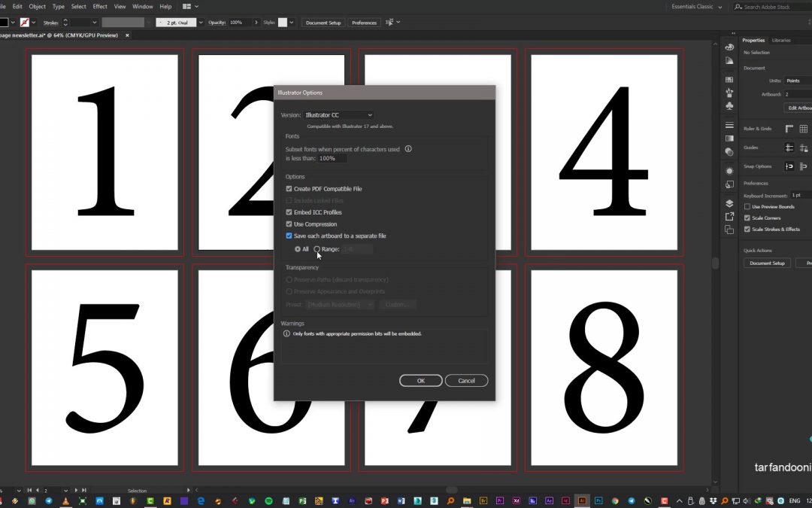
Task: Select the Range radio button
Action: [317, 249]
